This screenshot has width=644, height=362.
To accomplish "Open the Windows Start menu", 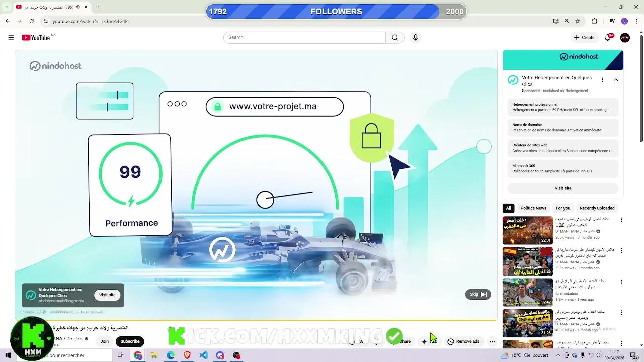I will pyautogui.click(x=8, y=355).
